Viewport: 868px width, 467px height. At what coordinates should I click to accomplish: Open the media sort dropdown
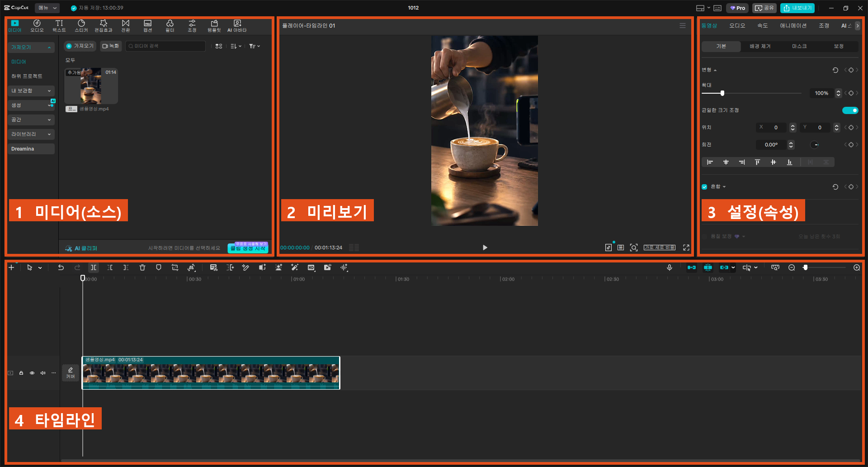click(x=236, y=46)
